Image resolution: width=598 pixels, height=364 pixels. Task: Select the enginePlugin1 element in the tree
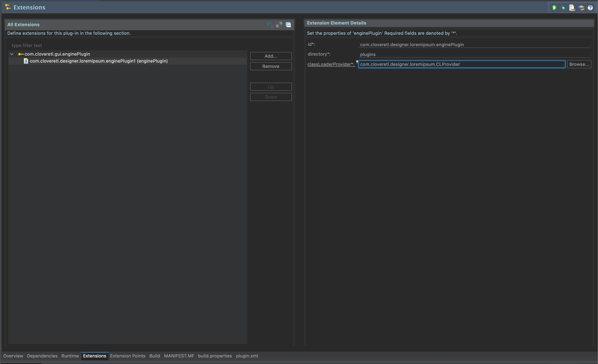click(x=98, y=61)
